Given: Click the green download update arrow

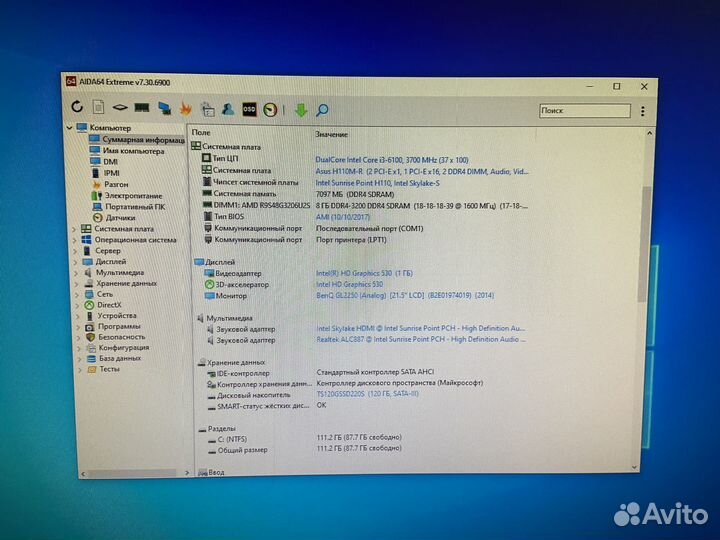Looking at the screenshot, I should (301, 110).
